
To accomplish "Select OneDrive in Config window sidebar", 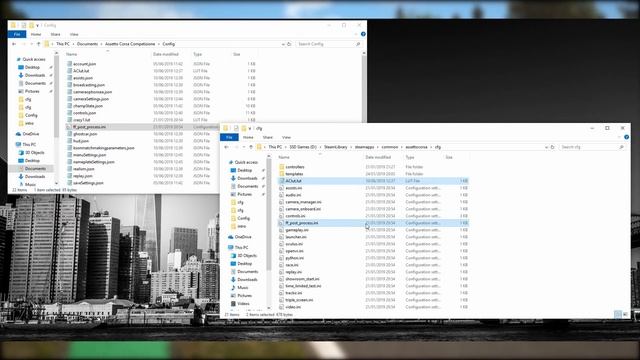I will tap(31, 134).
